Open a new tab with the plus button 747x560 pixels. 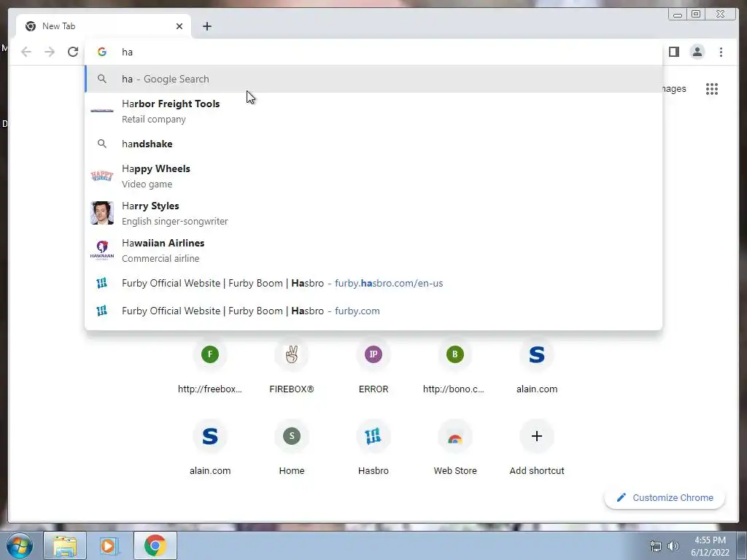(x=206, y=26)
